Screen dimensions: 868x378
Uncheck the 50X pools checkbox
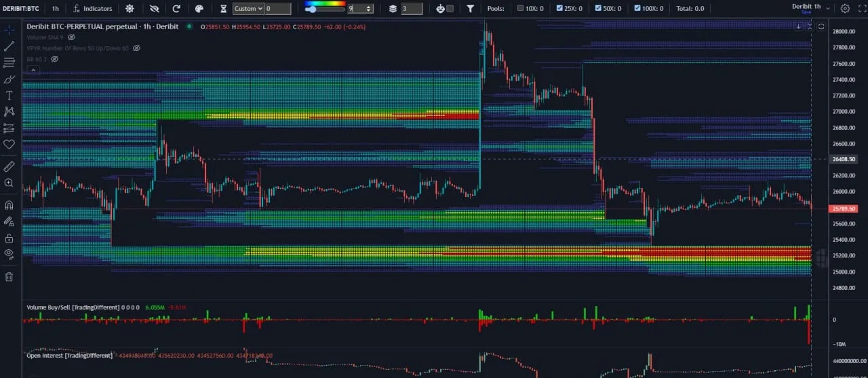pyautogui.click(x=597, y=9)
